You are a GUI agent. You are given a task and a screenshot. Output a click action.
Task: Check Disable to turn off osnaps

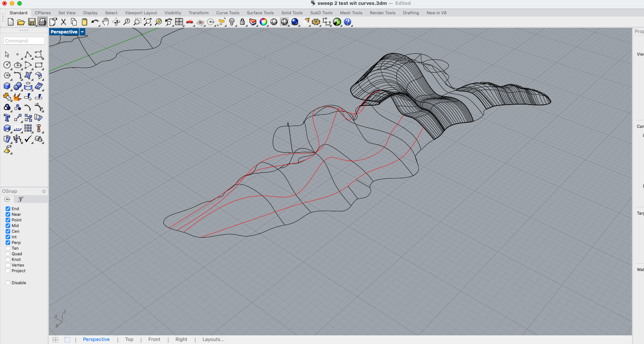coord(8,283)
